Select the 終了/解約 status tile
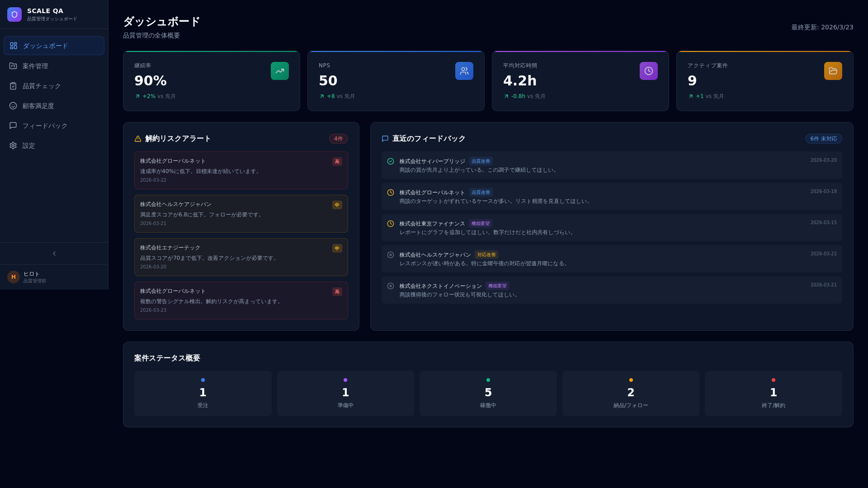Image resolution: width=868 pixels, height=488 pixels. pyautogui.click(x=774, y=394)
